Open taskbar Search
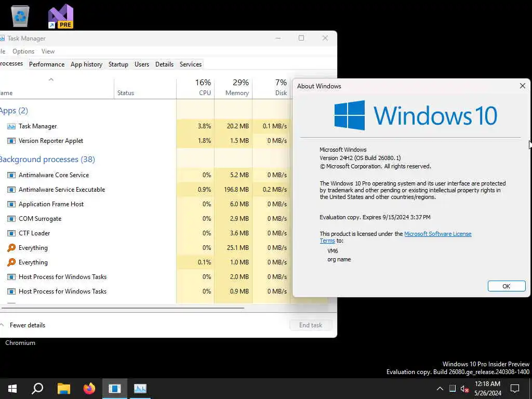This screenshot has width=532, height=399. [37, 389]
